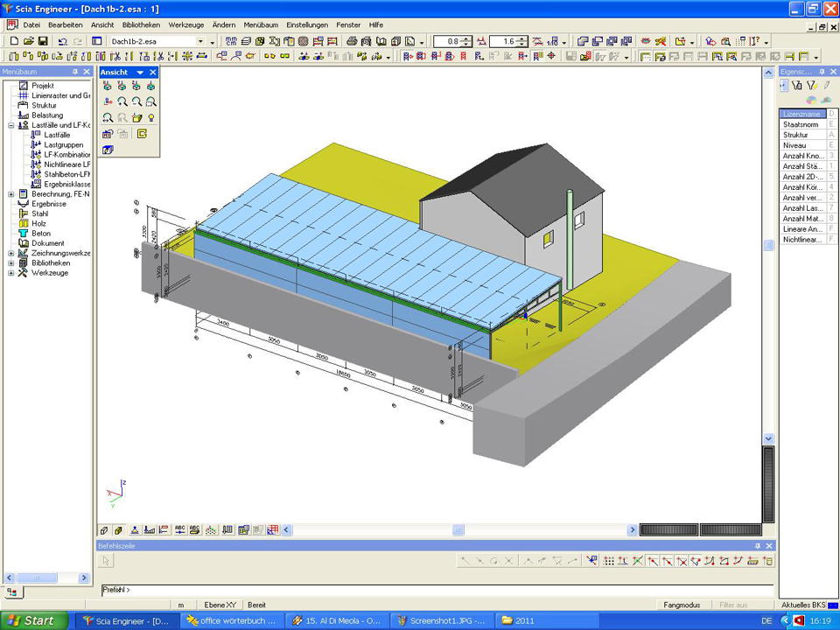The width and height of the screenshot is (840, 630).
Task: Toggle Fangmodus in the status bar
Action: click(682, 605)
